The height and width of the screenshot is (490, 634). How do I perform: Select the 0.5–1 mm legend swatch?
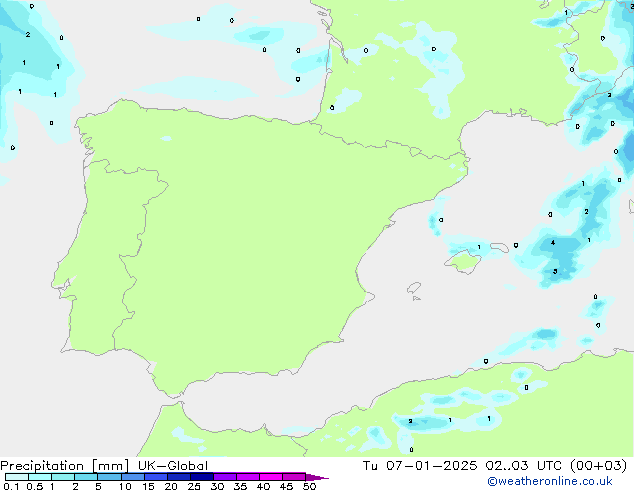(40, 477)
